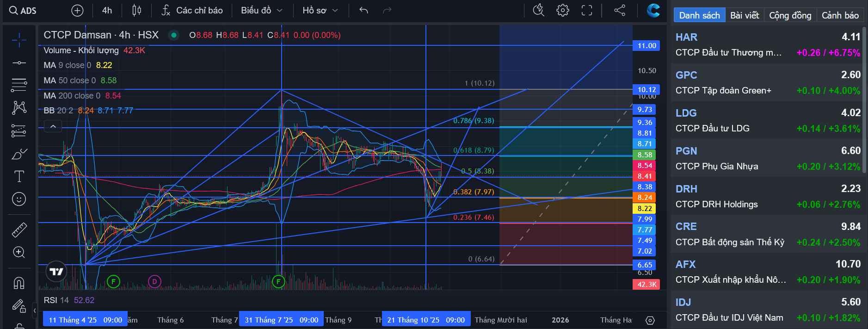Select the Fibonacci retracement tool

click(19, 85)
